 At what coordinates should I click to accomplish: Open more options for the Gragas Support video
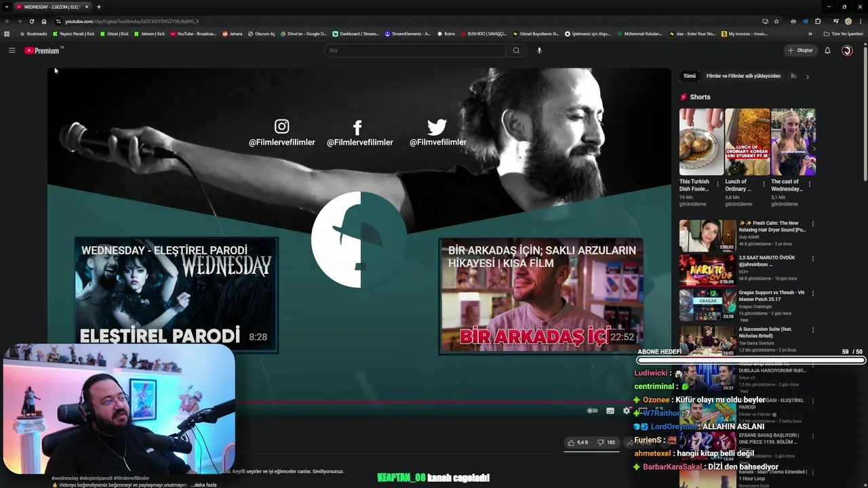click(x=812, y=293)
